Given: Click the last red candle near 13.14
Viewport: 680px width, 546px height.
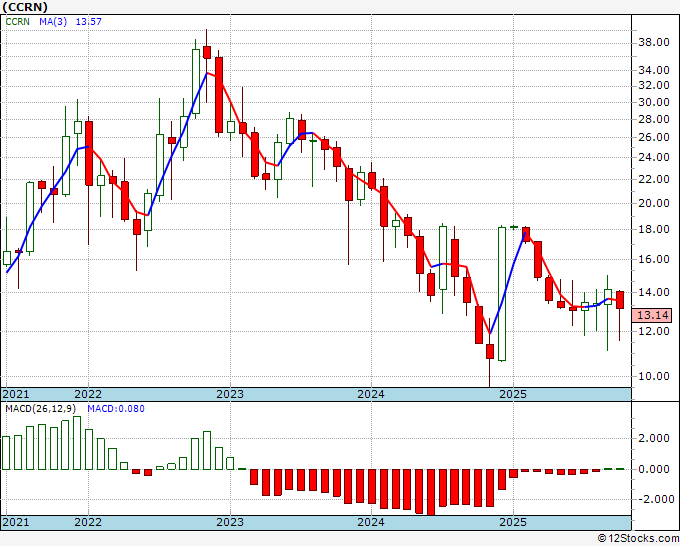Looking at the screenshot, I should point(620,300).
